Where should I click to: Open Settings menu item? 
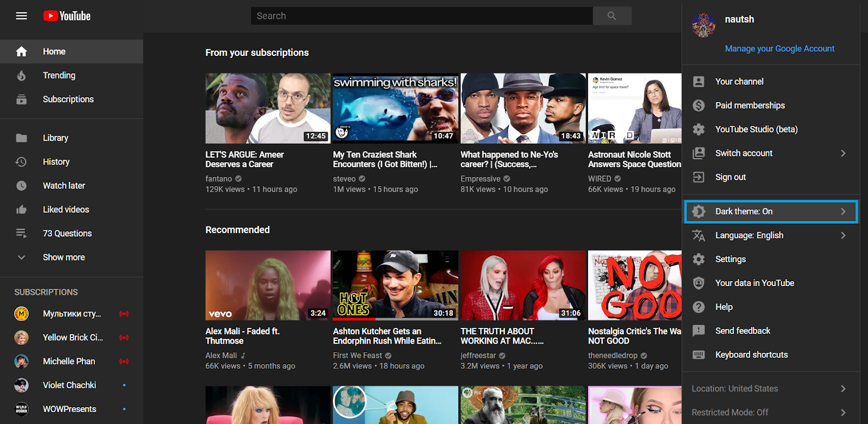click(x=771, y=259)
